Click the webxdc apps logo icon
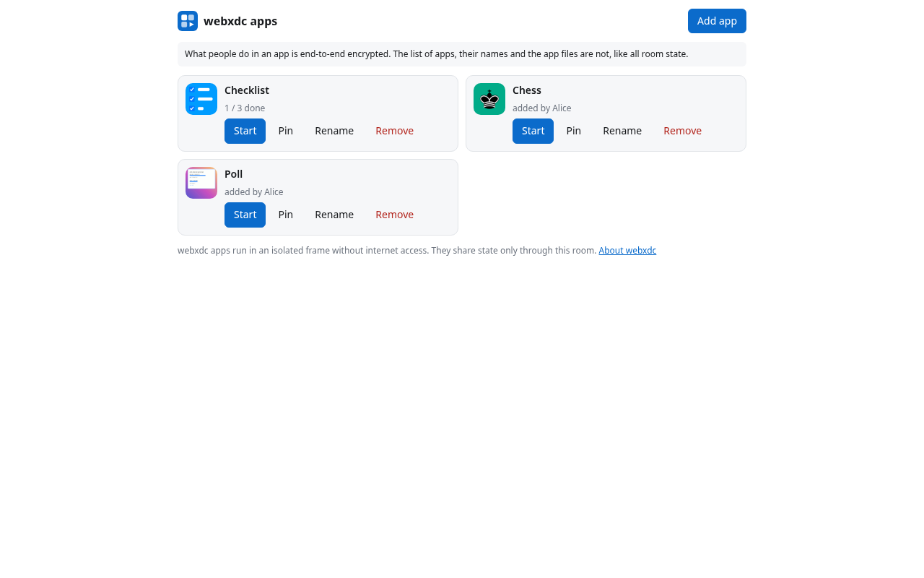The image size is (924, 578). [x=188, y=21]
